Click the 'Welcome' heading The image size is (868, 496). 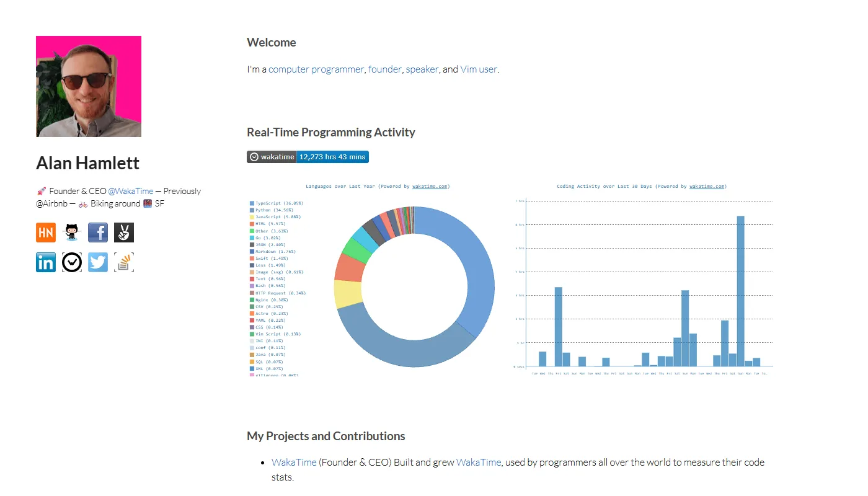pyautogui.click(x=272, y=42)
